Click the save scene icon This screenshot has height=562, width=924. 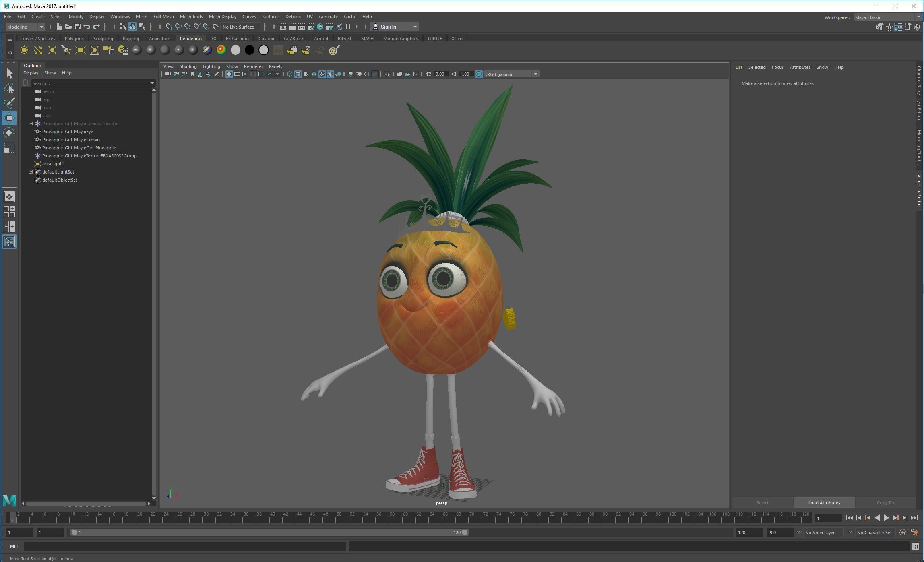pyautogui.click(x=77, y=27)
